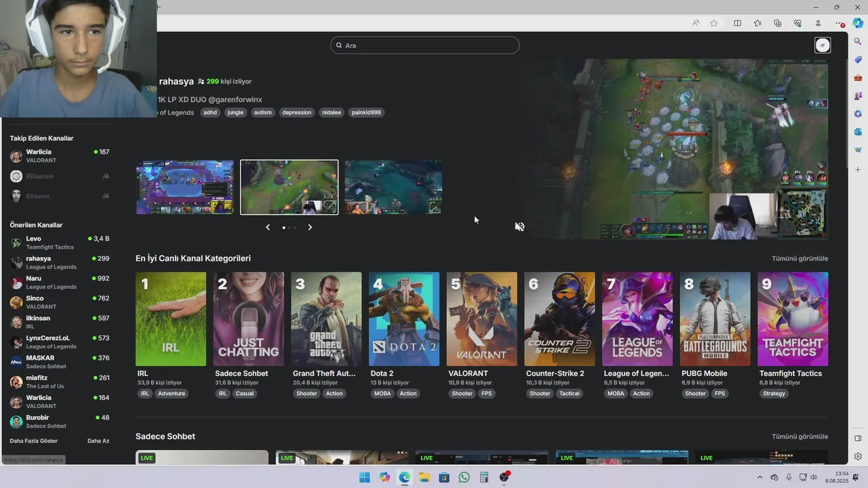The image size is (868, 488).
Task: Unmute the featured stream volume icon
Action: click(519, 226)
